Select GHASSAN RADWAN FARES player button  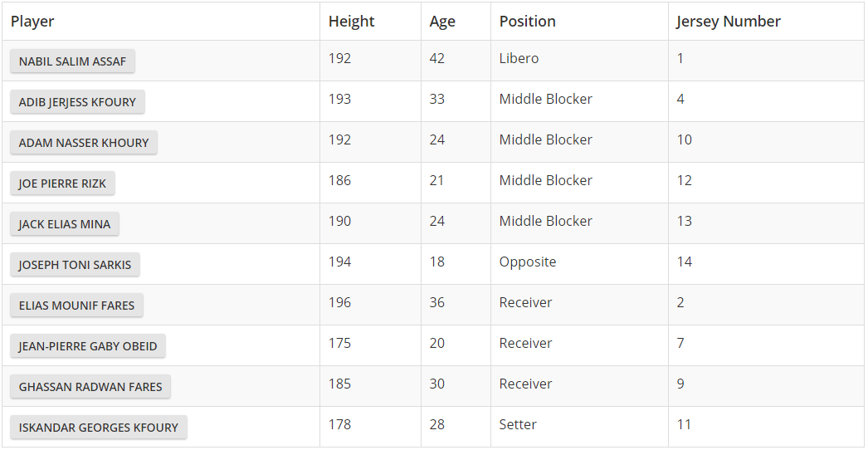[90, 387]
